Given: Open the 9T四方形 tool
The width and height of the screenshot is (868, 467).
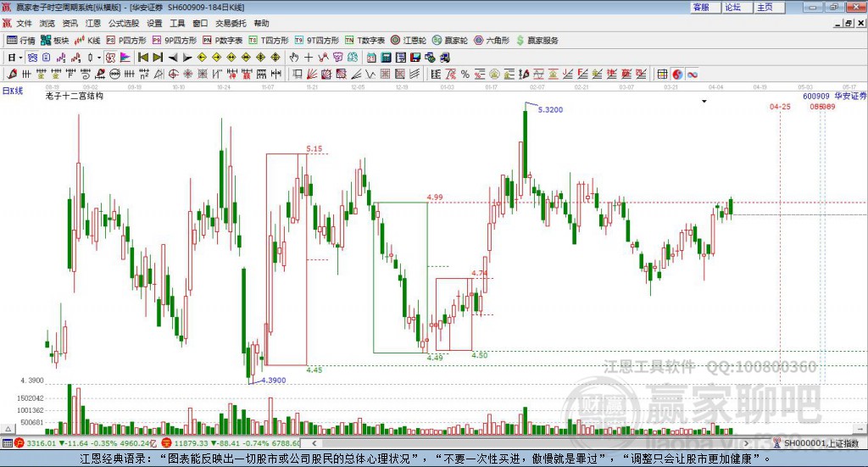Looking at the screenshot, I should pyautogui.click(x=317, y=41).
